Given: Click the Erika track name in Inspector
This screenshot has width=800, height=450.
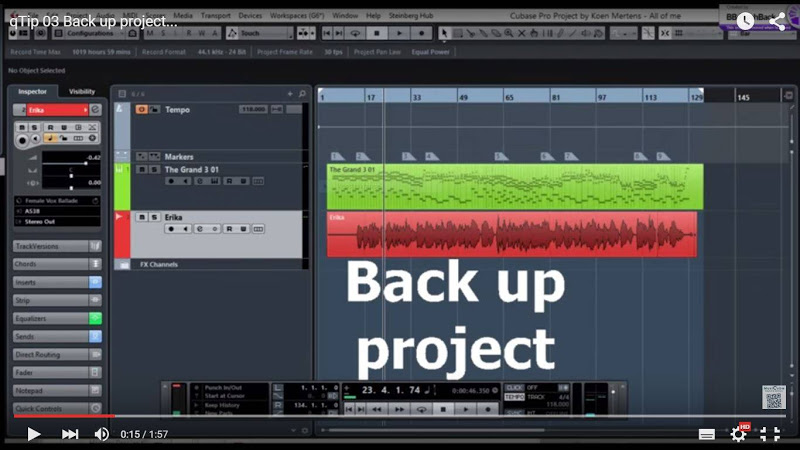Looking at the screenshot, I should click(57, 110).
